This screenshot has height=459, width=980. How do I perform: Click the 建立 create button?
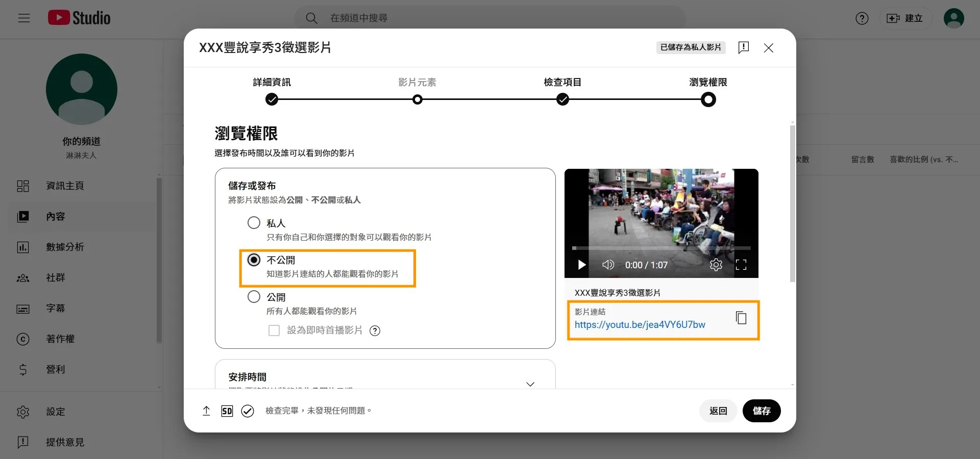[x=905, y=18]
